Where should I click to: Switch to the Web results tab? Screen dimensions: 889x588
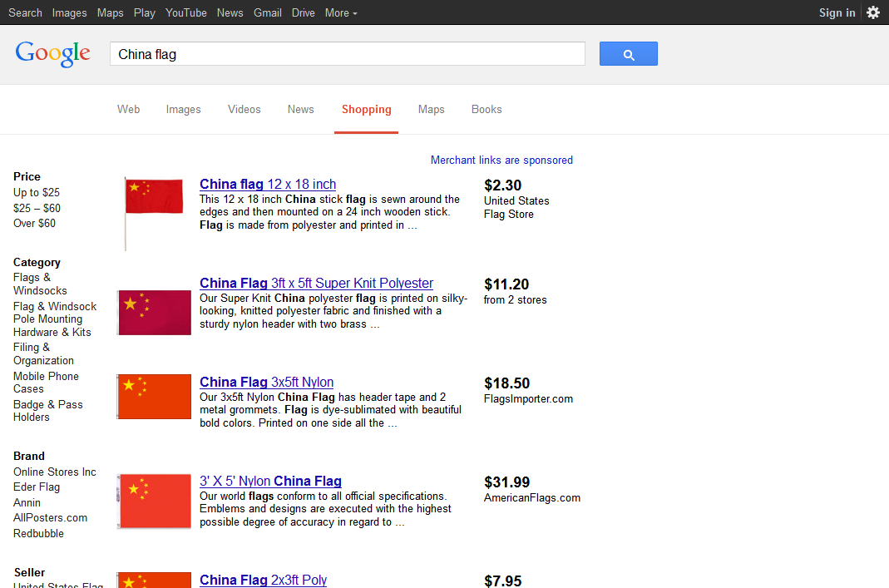[129, 110]
